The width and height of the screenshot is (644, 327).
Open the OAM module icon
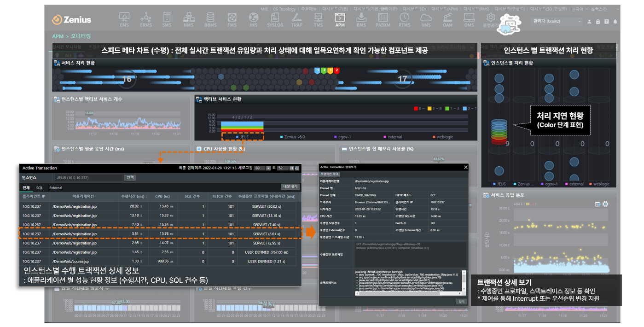click(447, 19)
